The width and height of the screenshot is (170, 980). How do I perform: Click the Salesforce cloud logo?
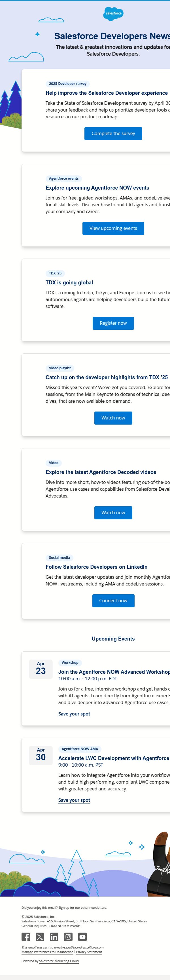(113, 14)
